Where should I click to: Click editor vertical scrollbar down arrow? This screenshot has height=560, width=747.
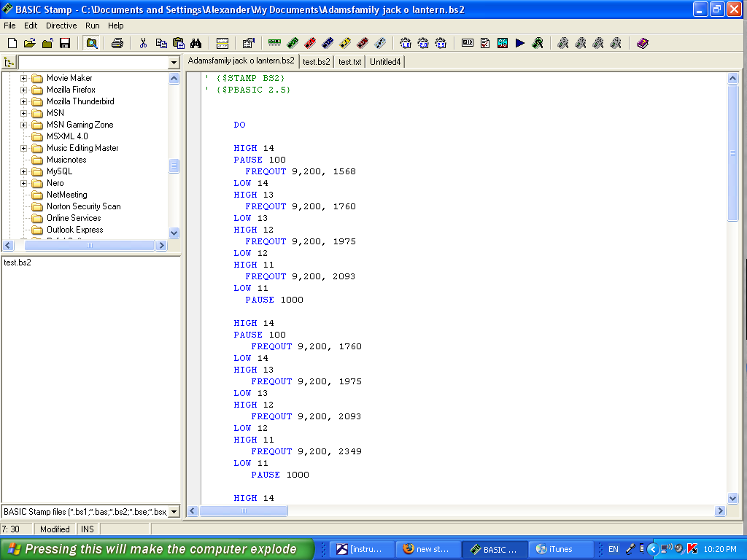[x=733, y=498]
